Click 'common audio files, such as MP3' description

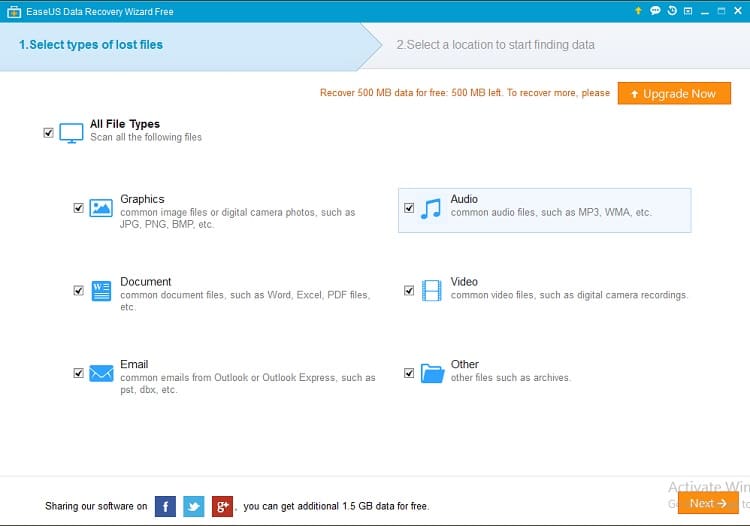coord(551,212)
